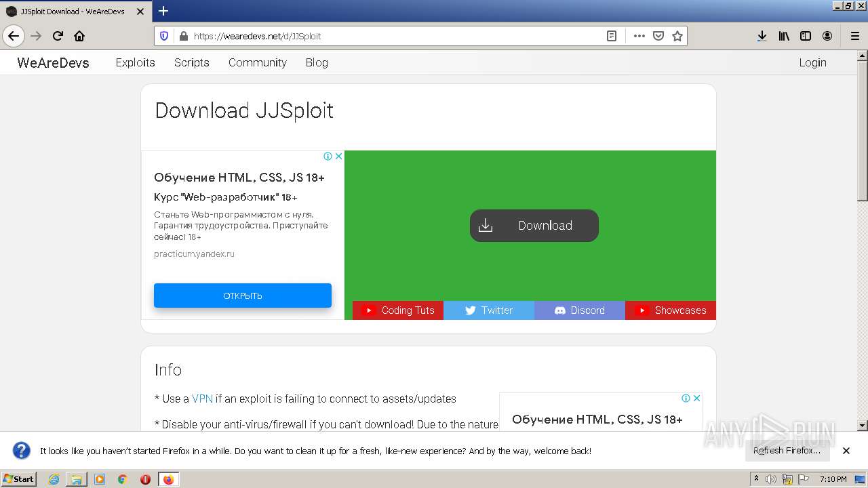
Task: Click AdChoices info icon on lower ad
Action: coord(686,398)
